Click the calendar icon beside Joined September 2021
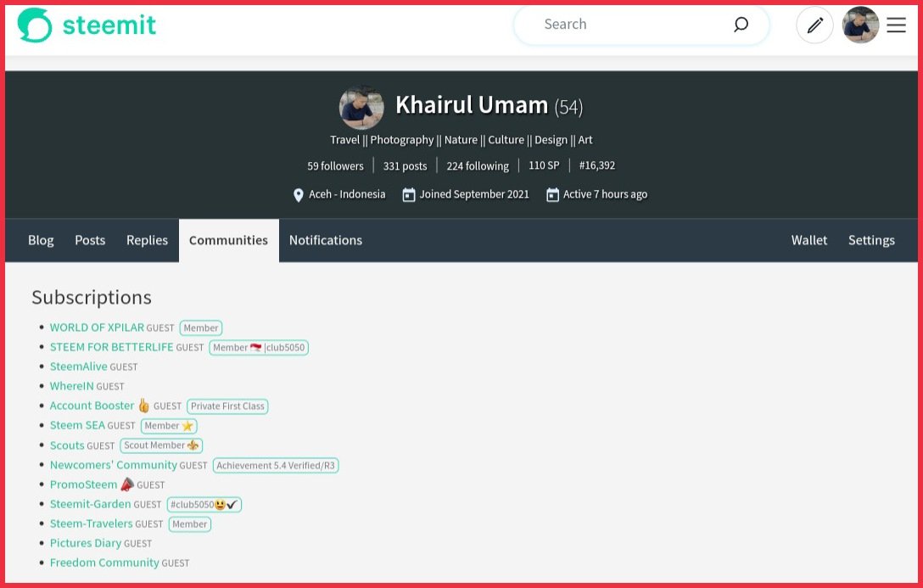 point(409,195)
